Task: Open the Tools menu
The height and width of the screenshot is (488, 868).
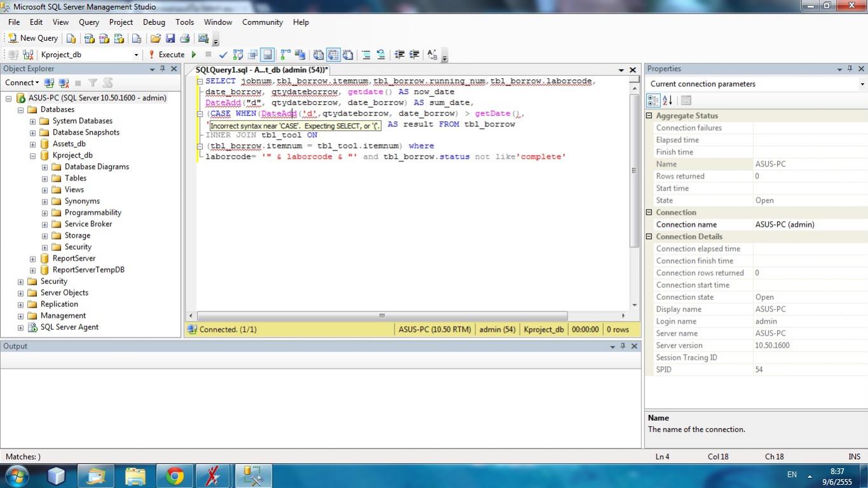Action: tap(185, 22)
